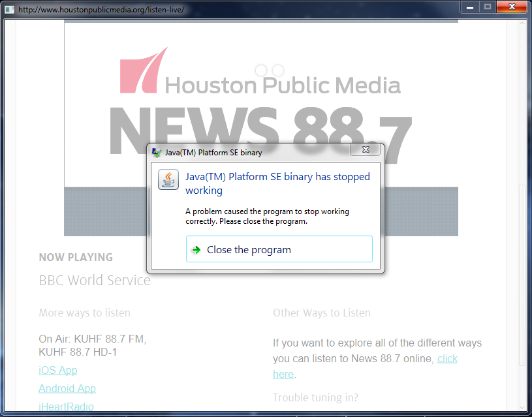Screen dimensions: 532x417
Task: Maximize the listen-live browser window
Action: click(487, 7)
